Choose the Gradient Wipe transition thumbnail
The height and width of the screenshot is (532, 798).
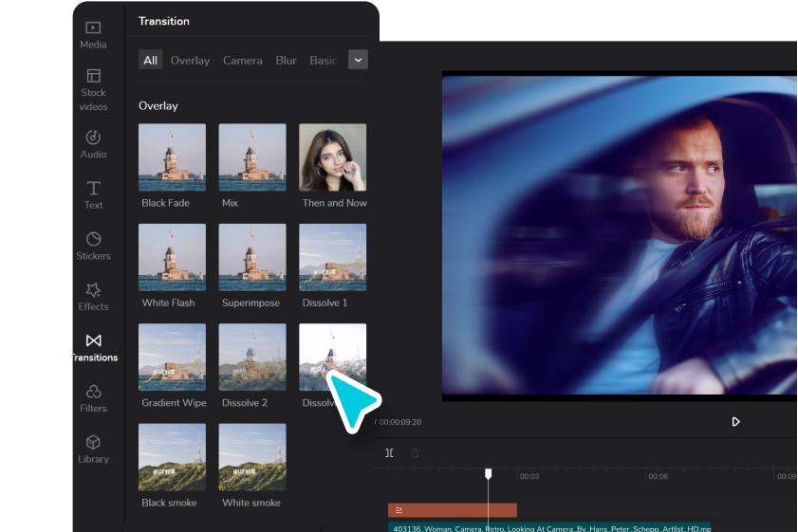pyautogui.click(x=172, y=358)
